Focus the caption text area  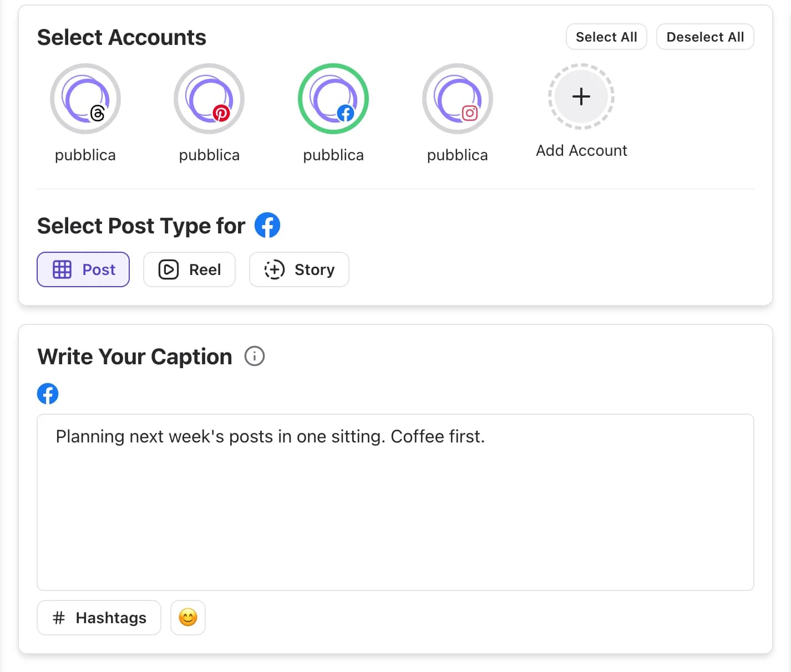(x=395, y=502)
